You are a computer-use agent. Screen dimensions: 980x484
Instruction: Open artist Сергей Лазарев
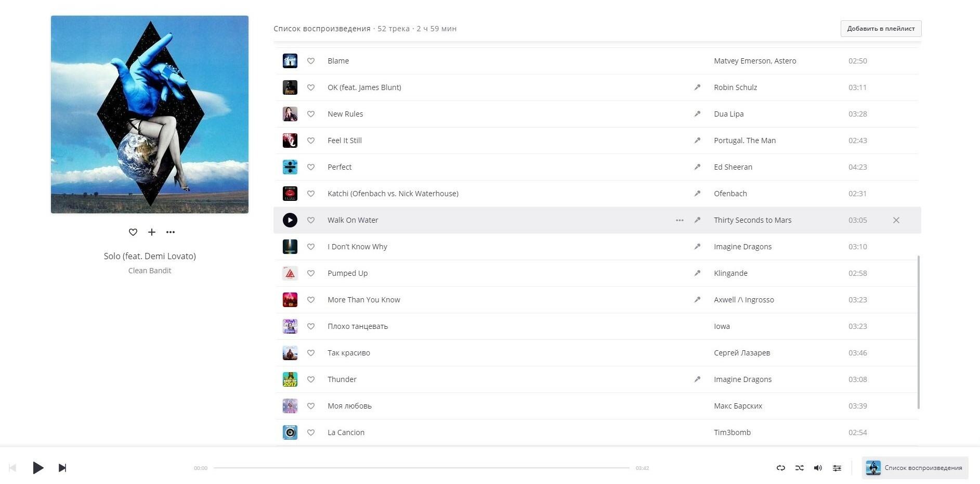coord(742,353)
